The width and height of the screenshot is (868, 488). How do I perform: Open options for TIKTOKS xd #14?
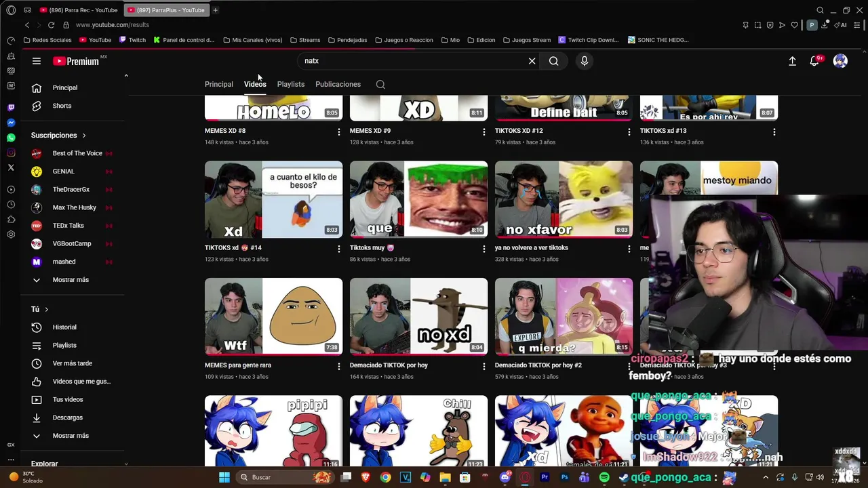(x=339, y=249)
